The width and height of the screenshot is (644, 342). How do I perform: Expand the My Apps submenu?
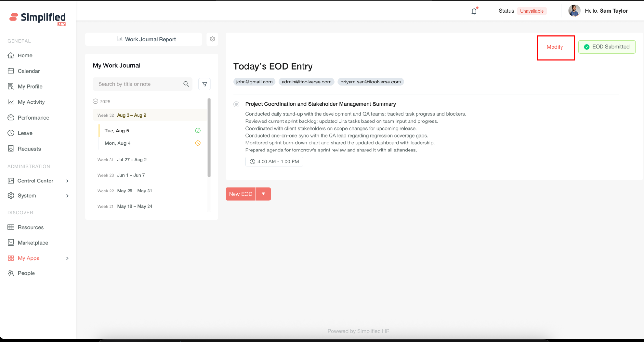pos(67,258)
